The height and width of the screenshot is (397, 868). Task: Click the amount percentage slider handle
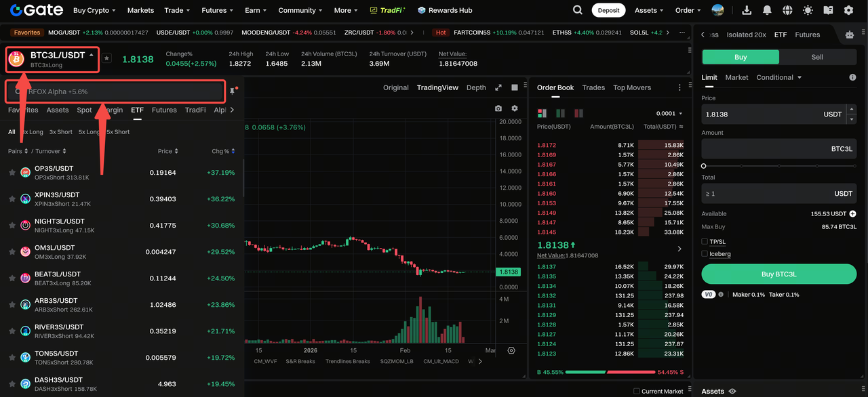point(704,166)
